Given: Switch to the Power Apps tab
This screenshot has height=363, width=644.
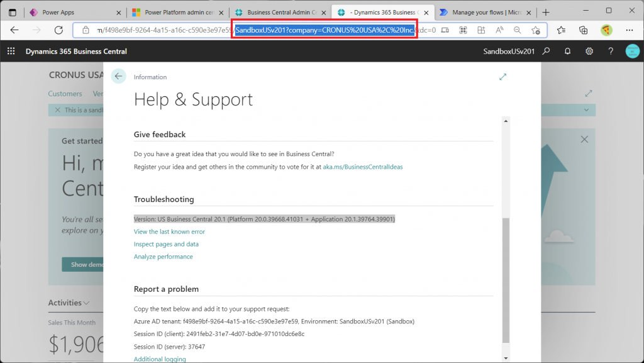Looking at the screenshot, I should tap(75, 13).
